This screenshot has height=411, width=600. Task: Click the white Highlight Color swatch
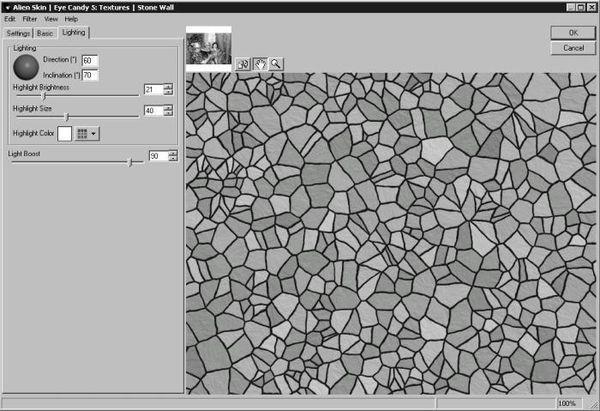coord(65,133)
